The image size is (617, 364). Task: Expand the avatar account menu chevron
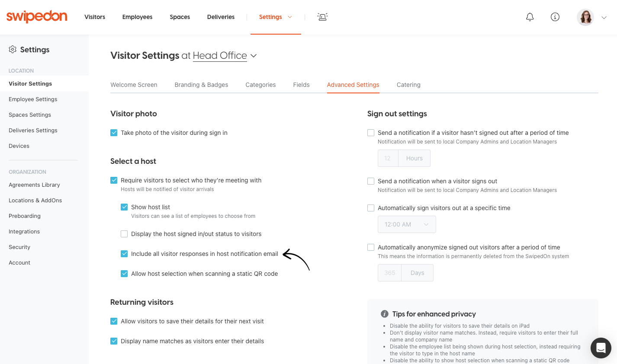click(x=604, y=17)
